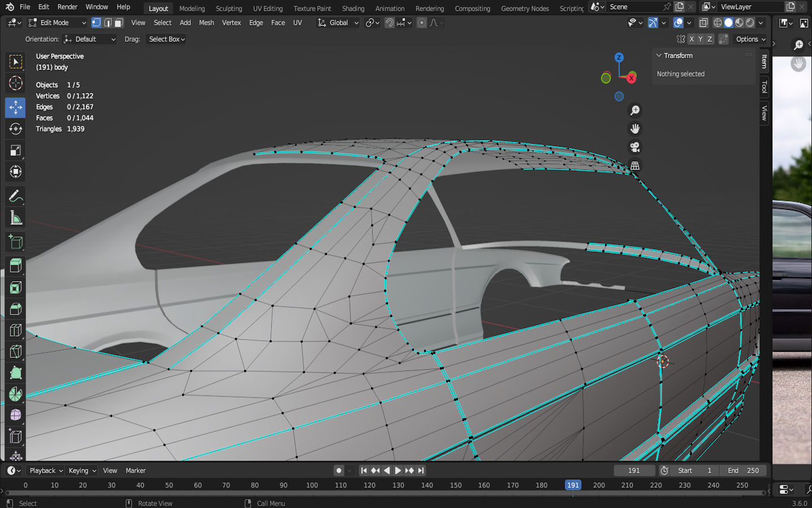Pick the Smooth tool
The image size is (812, 508).
coord(15,415)
